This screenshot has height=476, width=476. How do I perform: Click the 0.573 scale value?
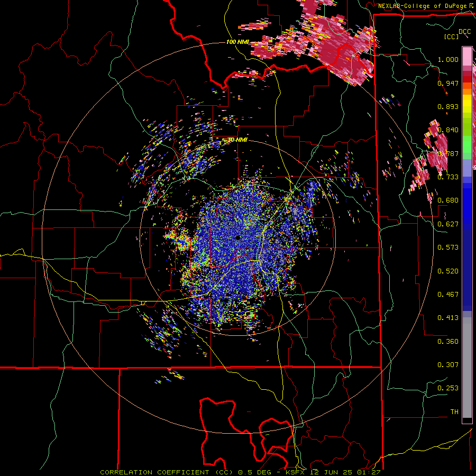pyautogui.click(x=448, y=248)
